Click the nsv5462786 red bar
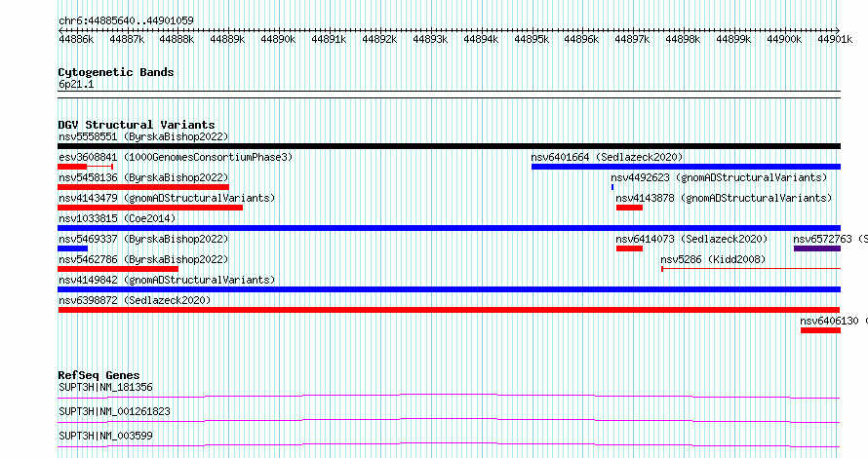The image size is (868, 458). click(118, 269)
